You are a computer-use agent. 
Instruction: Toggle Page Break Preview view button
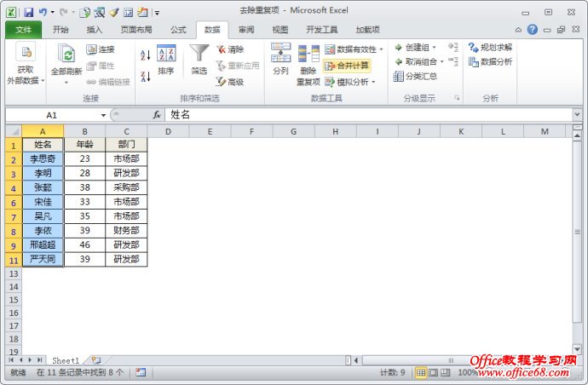click(445, 373)
